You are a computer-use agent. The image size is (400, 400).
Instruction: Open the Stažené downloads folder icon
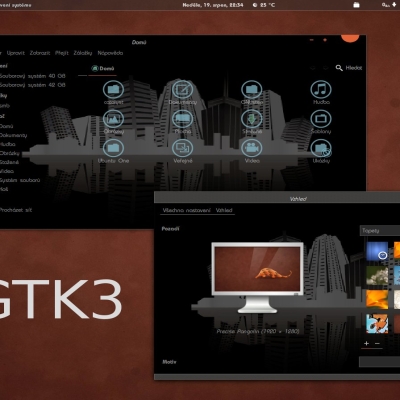pyautogui.click(x=252, y=119)
